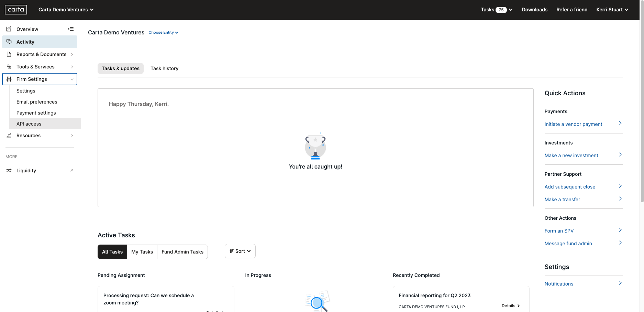Click Financial reporting for Q2 2023 title
The width and height of the screenshot is (644, 312).
[x=434, y=295]
